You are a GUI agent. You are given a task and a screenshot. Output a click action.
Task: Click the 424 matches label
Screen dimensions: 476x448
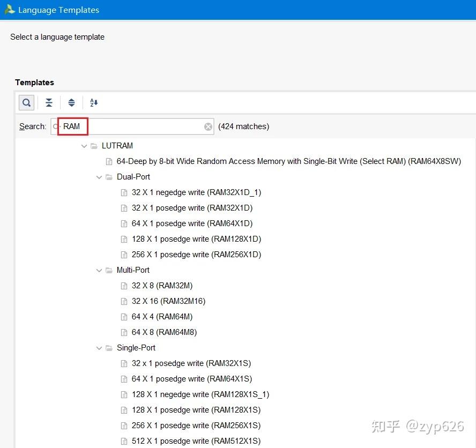point(243,126)
